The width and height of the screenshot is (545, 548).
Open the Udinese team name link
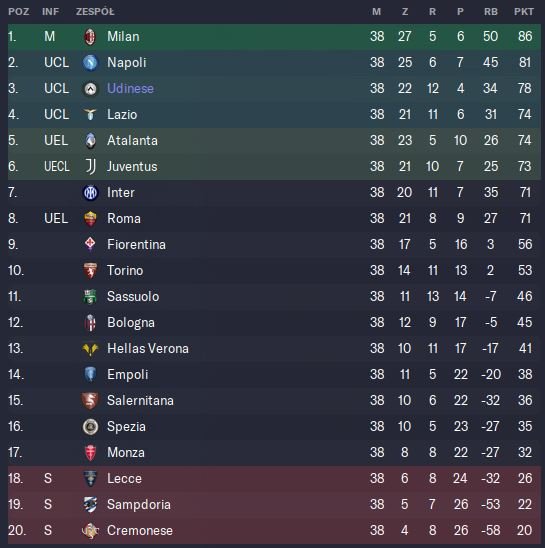(x=130, y=89)
